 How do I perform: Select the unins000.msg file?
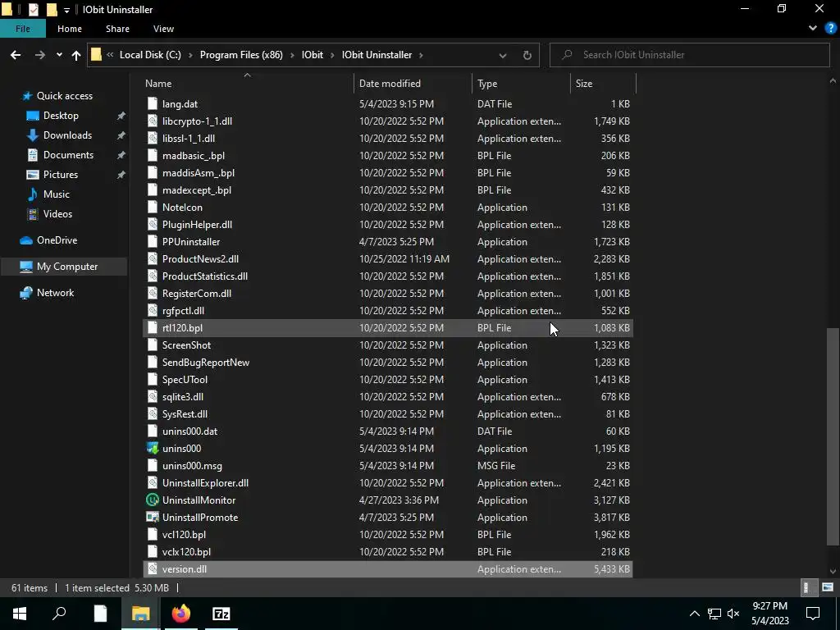click(x=388, y=466)
